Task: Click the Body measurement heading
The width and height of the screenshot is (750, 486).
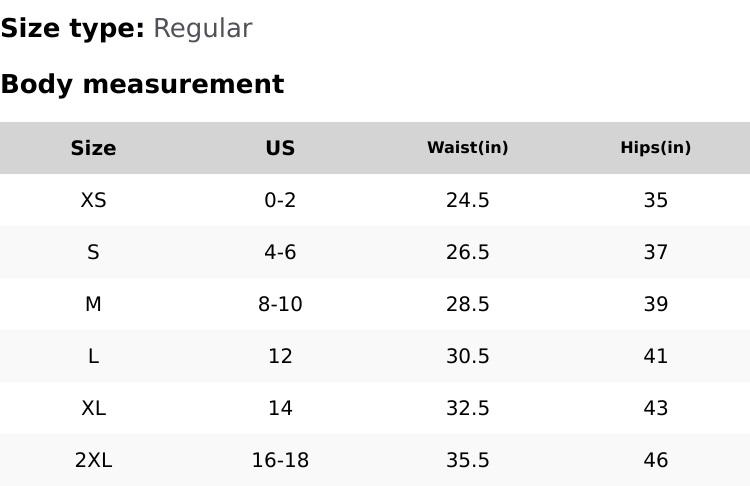Action: pos(142,84)
